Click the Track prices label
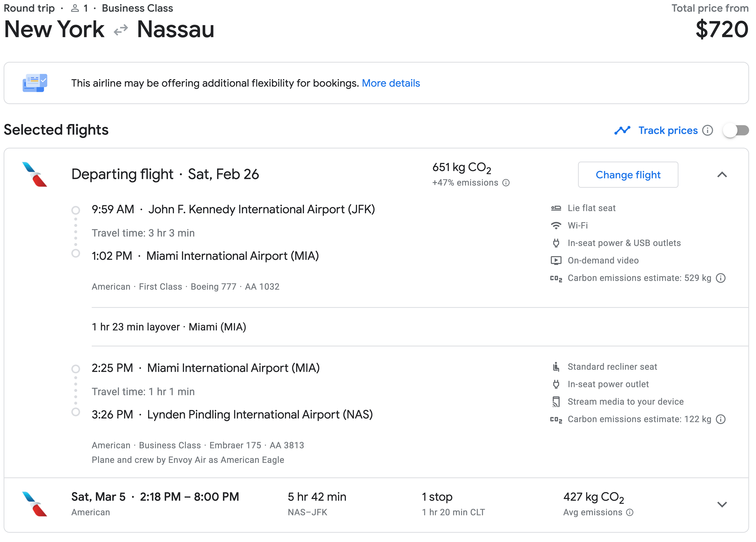The image size is (756, 542). point(668,131)
